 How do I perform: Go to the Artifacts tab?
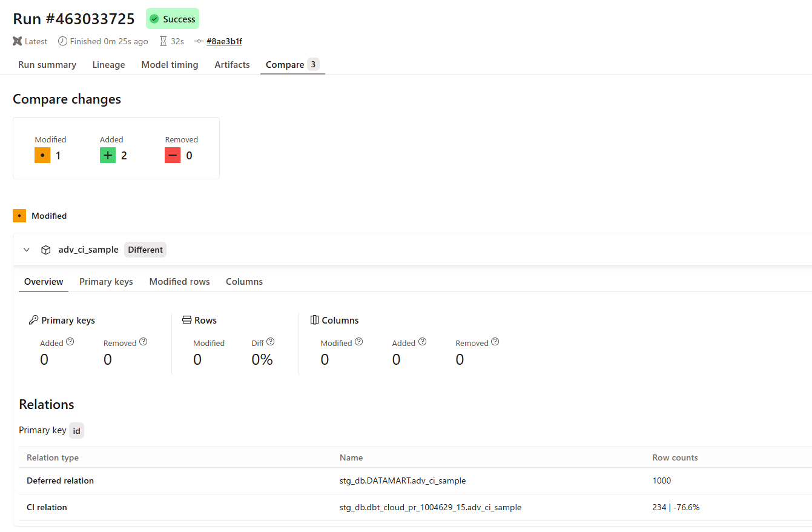232,65
